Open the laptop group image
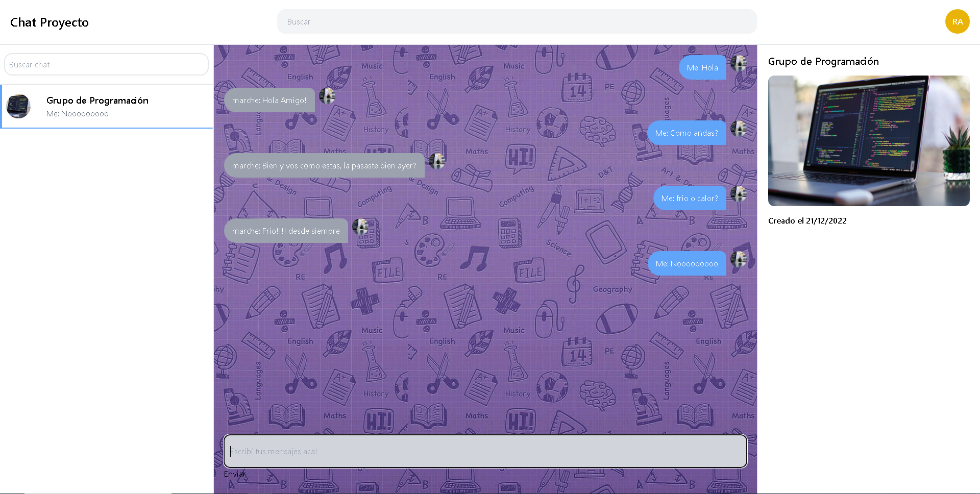 pos(868,141)
